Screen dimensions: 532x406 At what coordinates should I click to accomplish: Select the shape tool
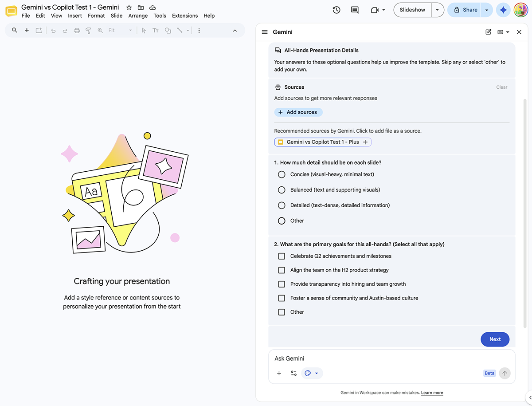168,31
